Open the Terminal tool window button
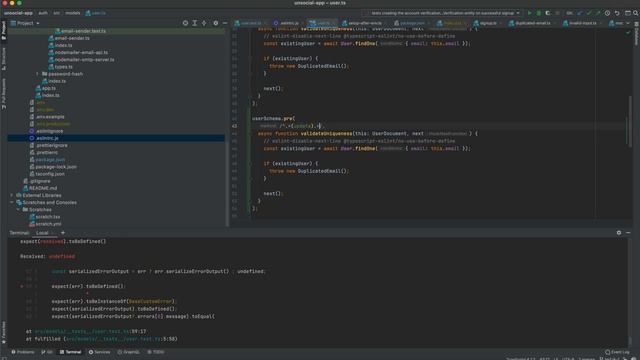This screenshot has height=360, width=640. [70, 352]
